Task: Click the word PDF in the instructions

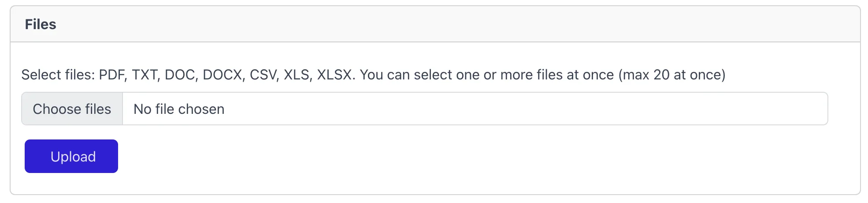Action: tap(112, 75)
